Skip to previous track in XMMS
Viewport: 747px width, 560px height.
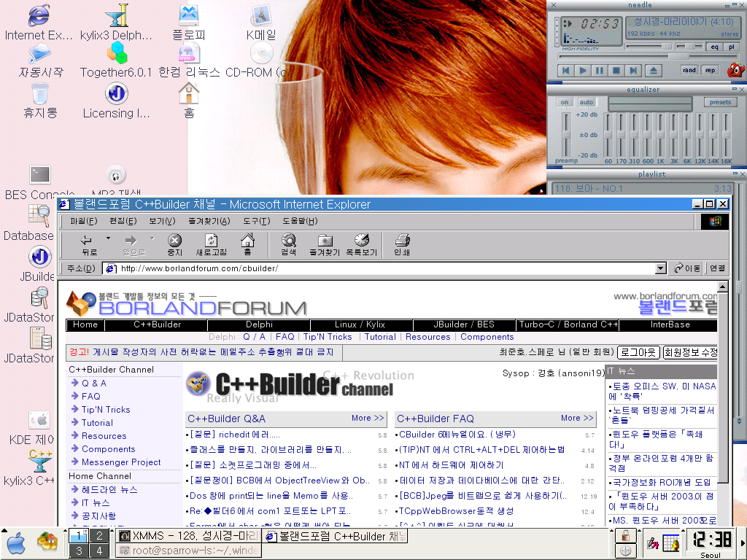point(565,71)
